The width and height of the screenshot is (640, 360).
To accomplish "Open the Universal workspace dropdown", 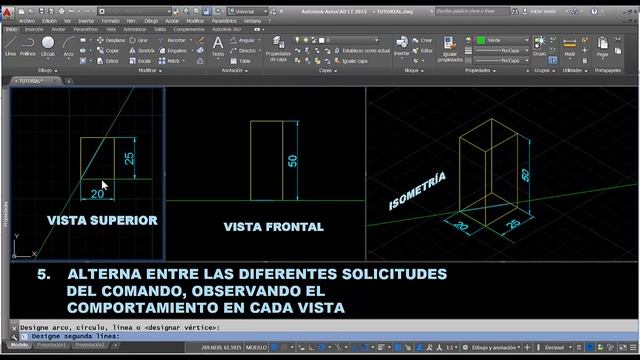I will pyautogui.click(x=248, y=11).
